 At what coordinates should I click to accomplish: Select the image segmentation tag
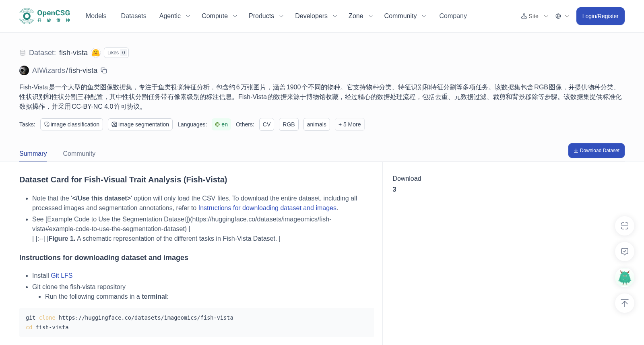[x=140, y=124]
